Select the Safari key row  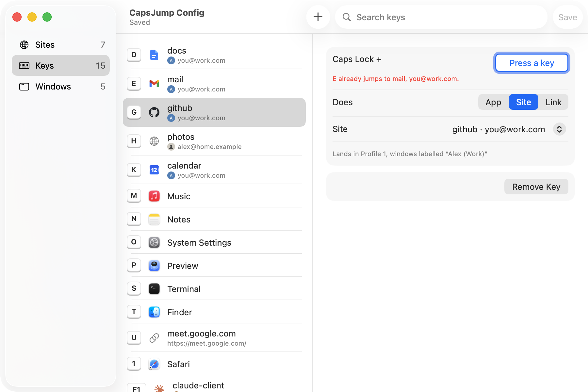tap(214, 364)
